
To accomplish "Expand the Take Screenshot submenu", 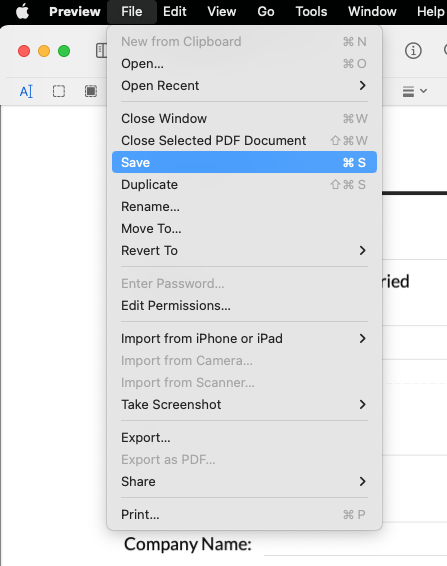I will click(244, 405).
